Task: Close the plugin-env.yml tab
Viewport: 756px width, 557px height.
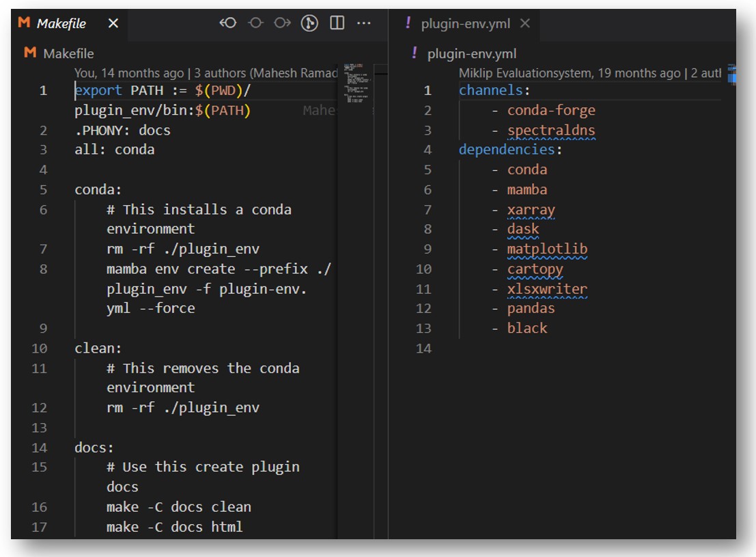Action: (x=524, y=23)
